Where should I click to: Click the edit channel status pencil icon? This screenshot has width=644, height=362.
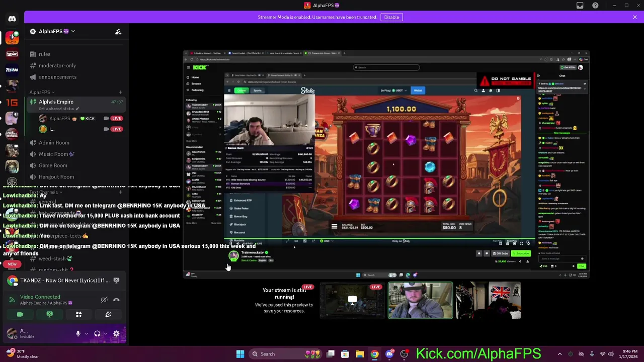pos(77,109)
